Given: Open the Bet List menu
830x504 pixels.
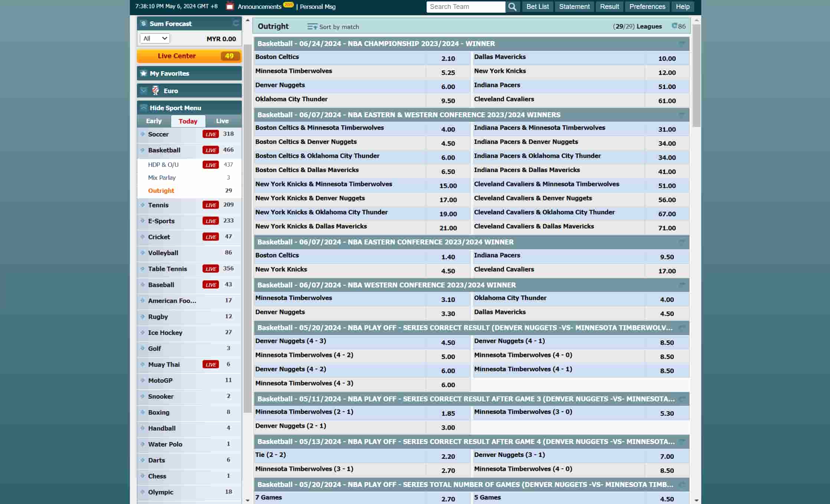Looking at the screenshot, I should click(x=537, y=7).
